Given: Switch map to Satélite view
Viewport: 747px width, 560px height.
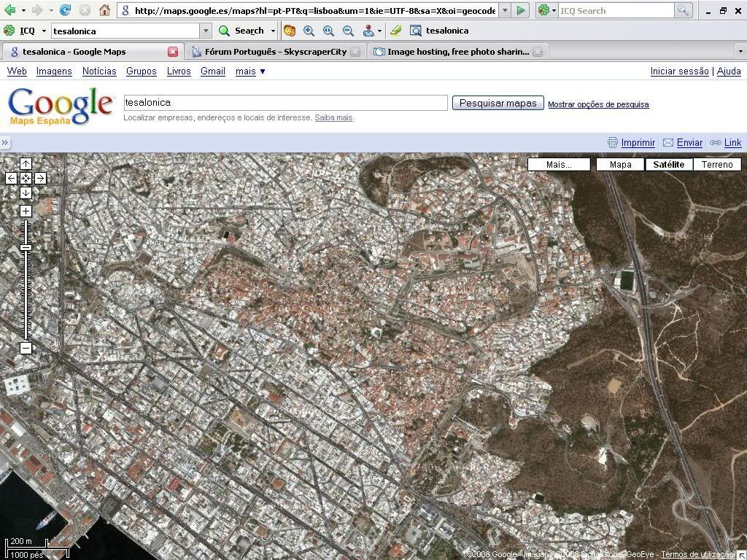Looking at the screenshot, I should click(x=668, y=164).
